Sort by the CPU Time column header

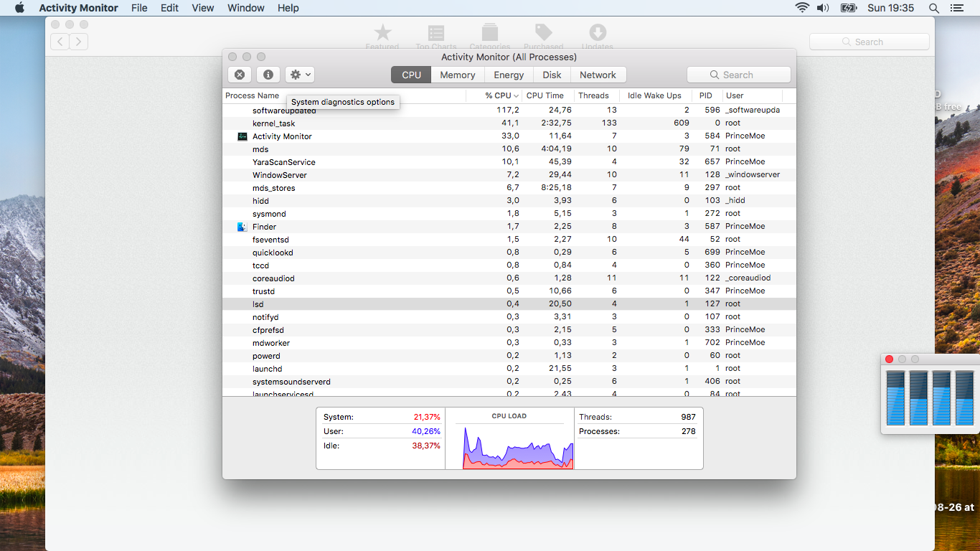[548, 95]
